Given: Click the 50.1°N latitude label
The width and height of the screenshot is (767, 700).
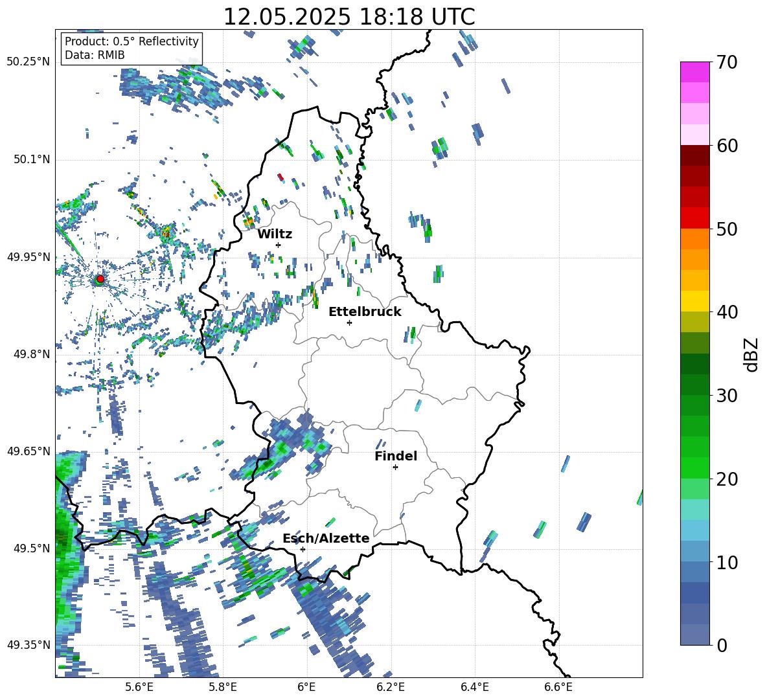Looking at the screenshot, I should pyautogui.click(x=30, y=159).
